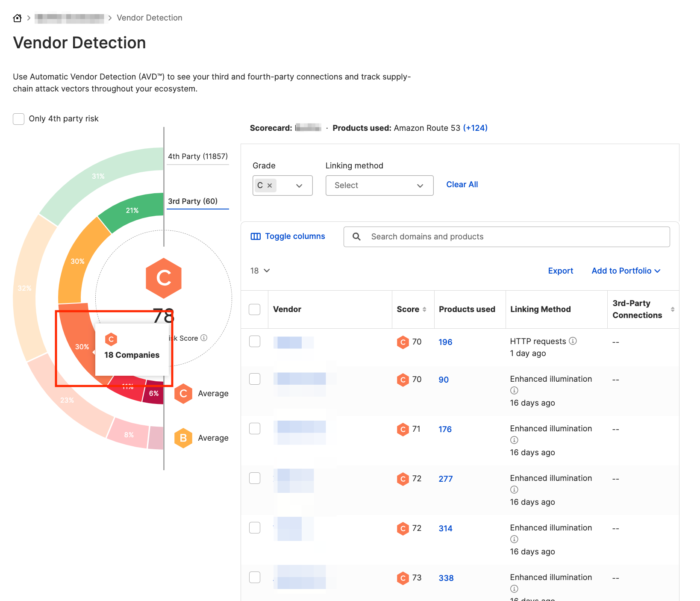Click the search magnifier icon

tap(356, 237)
